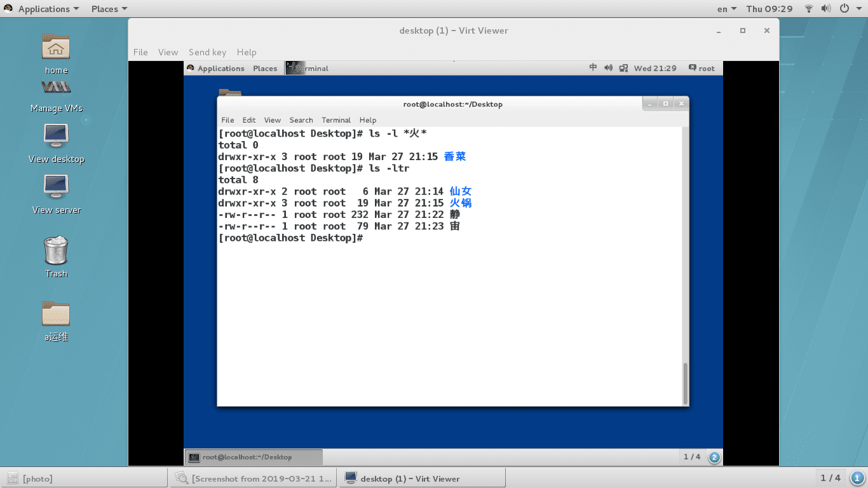Click the display mirroring icon in guest panel

tap(623, 68)
